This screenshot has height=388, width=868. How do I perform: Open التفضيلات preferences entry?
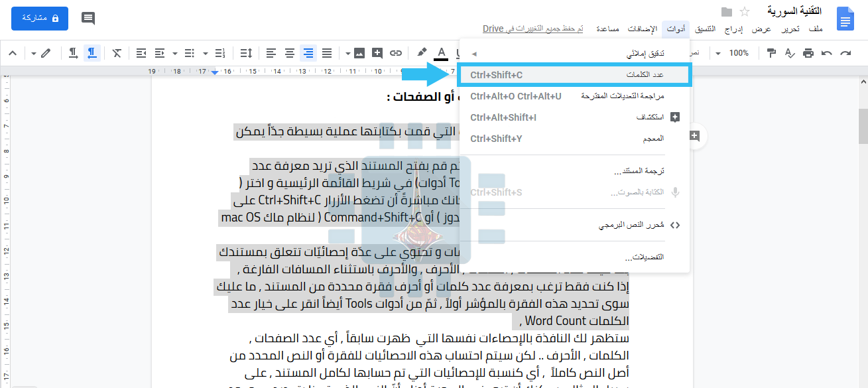coord(574,257)
